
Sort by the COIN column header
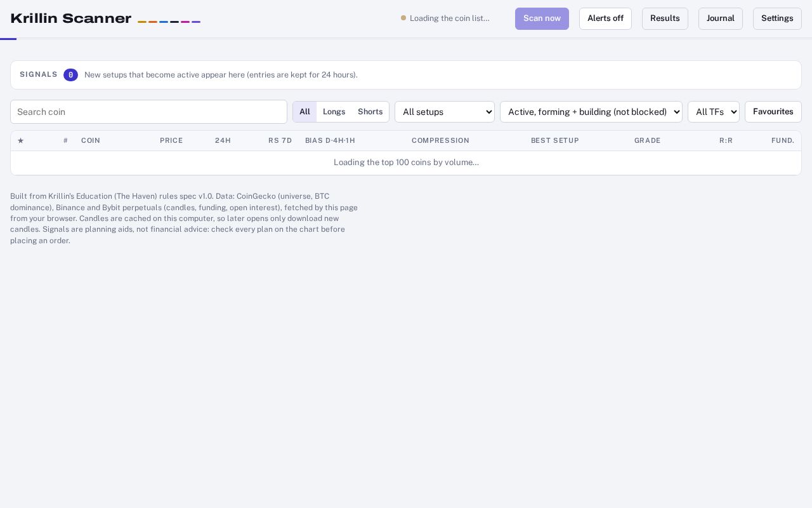click(91, 141)
